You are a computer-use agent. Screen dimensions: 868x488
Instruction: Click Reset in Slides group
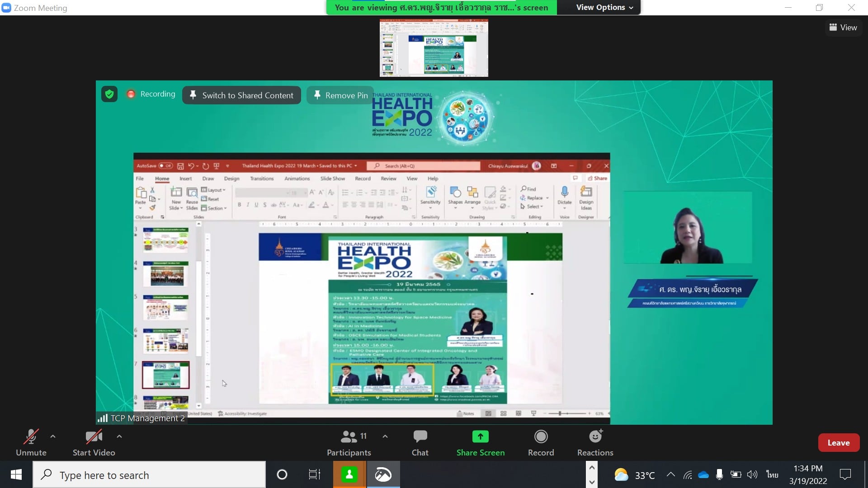tap(210, 199)
